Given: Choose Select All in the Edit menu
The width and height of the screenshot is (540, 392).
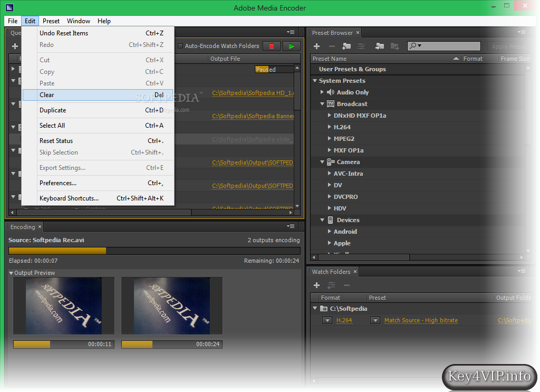Looking at the screenshot, I should [x=98, y=126].
